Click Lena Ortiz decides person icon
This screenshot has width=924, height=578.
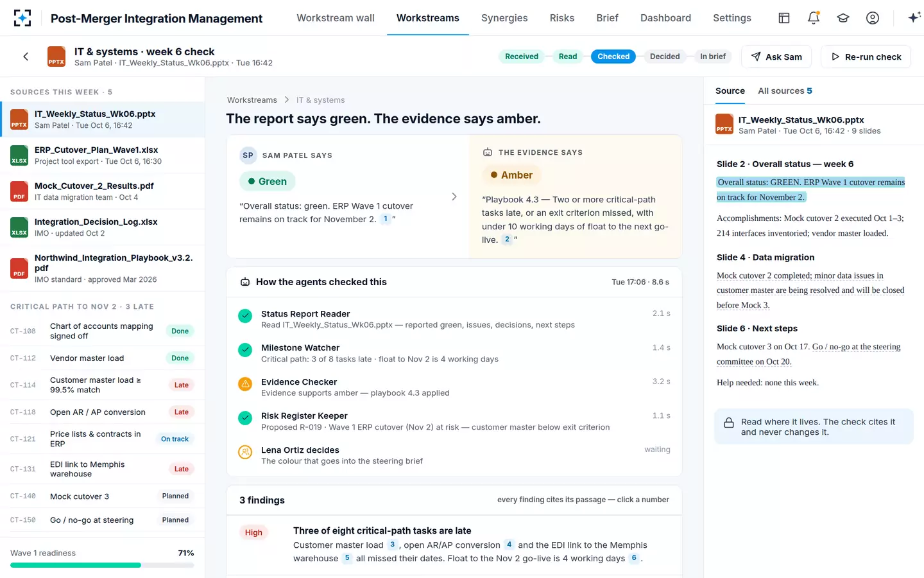(x=245, y=452)
